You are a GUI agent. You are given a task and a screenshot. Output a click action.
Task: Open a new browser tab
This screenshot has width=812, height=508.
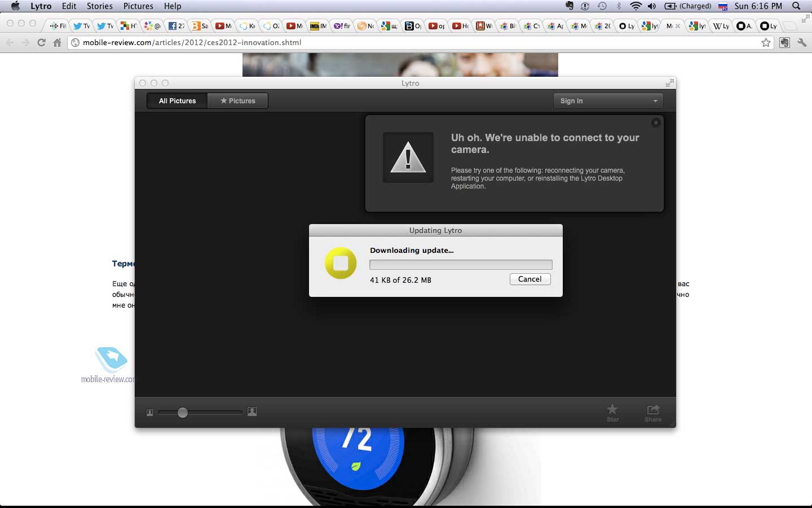click(x=790, y=25)
